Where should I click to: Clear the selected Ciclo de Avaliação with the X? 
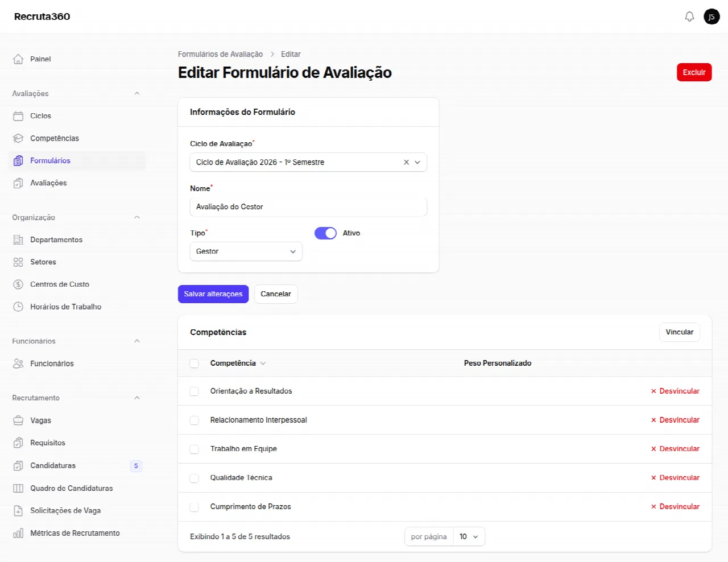(406, 162)
